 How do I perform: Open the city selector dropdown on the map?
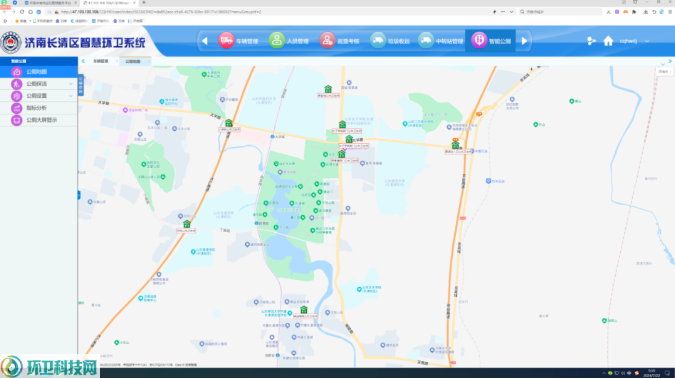point(664,71)
